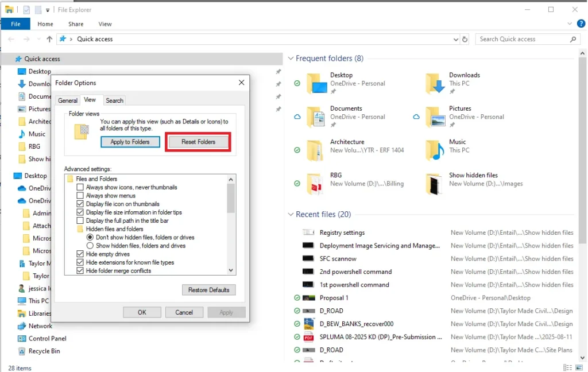588x372 pixels.
Task: Collapse the Frequent folders section
Action: [x=290, y=58]
